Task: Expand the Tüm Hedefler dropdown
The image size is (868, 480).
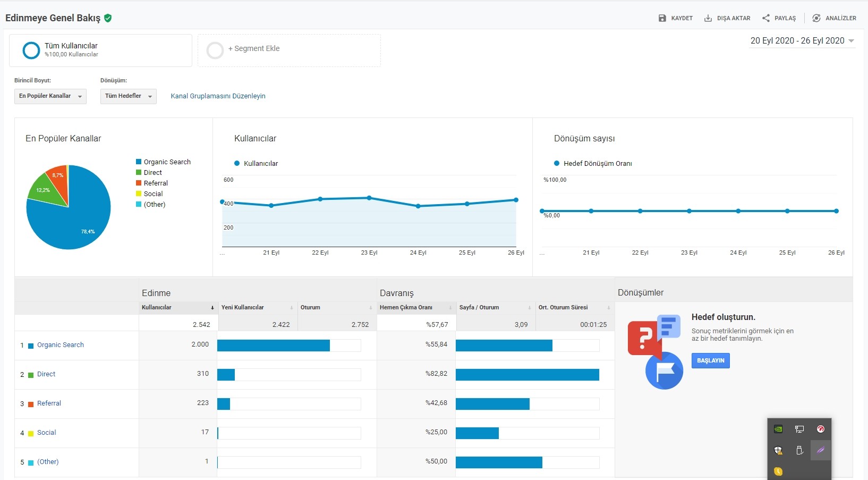Action: [129, 96]
